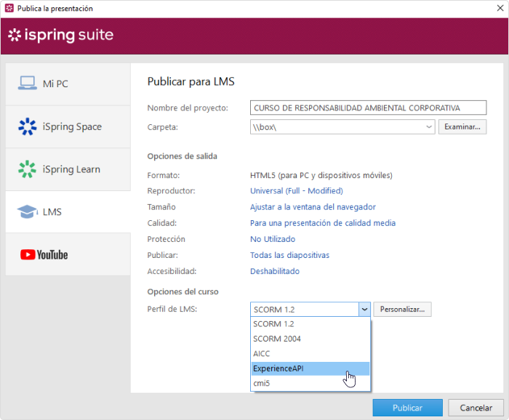Select the LMS tab label
509x420 pixels.
[x=52, y=211]
